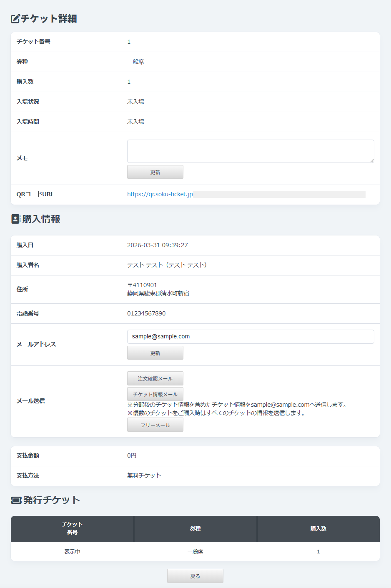This screenshot has width=391, height=588.
Task: Open the フリーメール button
Action: point(155,425)
